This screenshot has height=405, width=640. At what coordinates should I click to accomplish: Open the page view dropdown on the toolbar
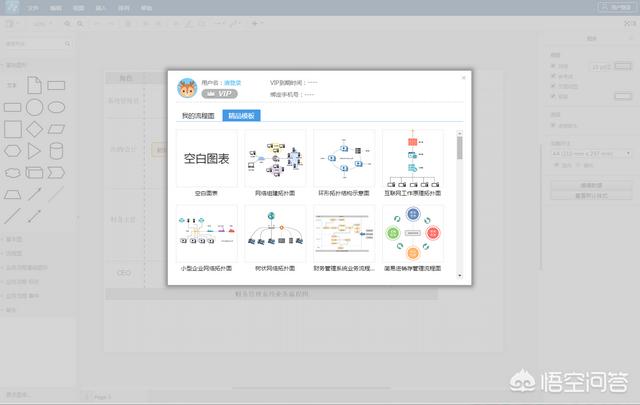[11, 24]
